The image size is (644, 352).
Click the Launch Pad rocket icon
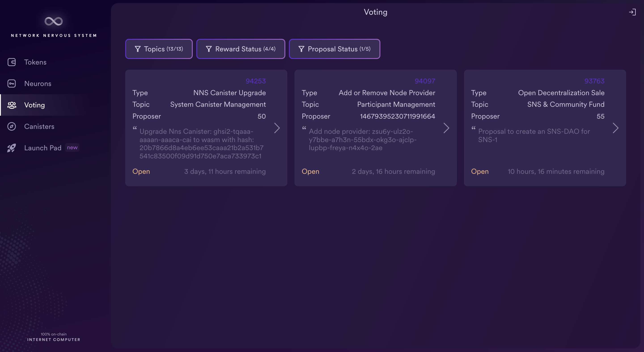click(x=11, y=148)
